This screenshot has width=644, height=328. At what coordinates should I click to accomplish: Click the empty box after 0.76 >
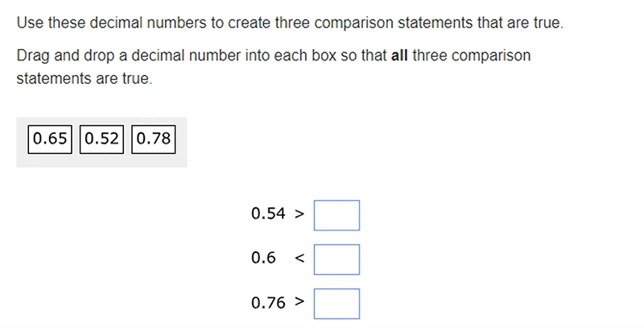[x=336, y=304]
